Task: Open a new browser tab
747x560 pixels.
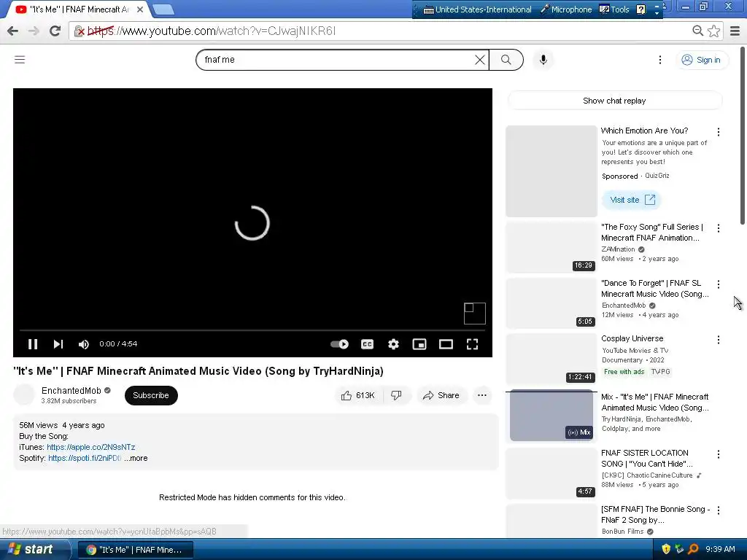Action: (163, 9)
